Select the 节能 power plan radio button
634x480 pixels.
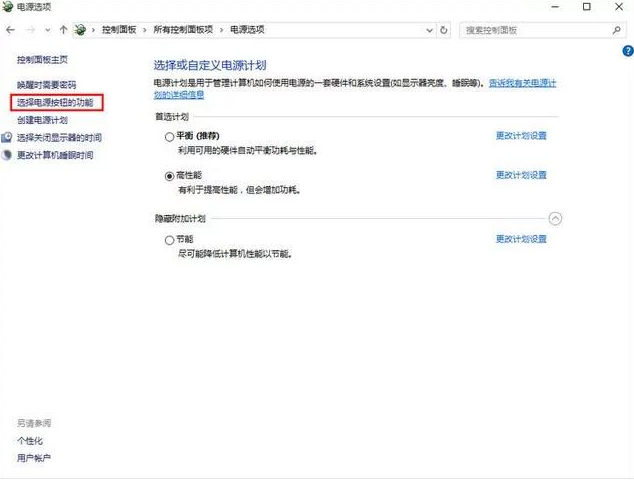click(169, 240)
